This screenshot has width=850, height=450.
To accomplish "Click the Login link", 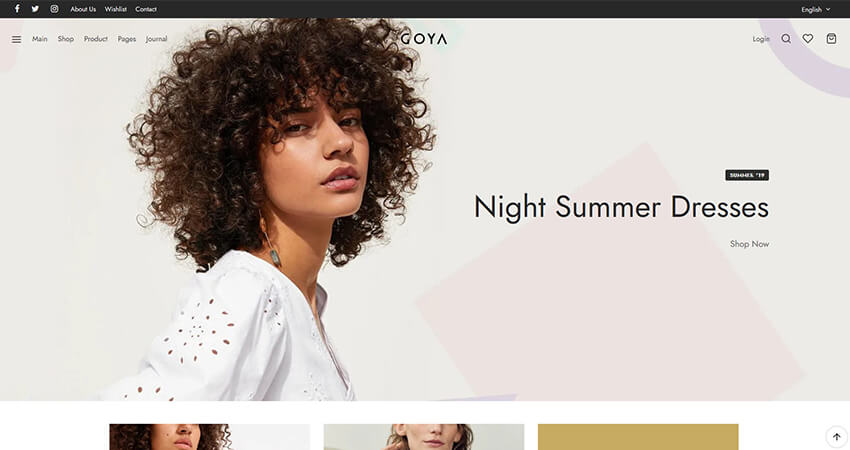I will tap(761, 39).
